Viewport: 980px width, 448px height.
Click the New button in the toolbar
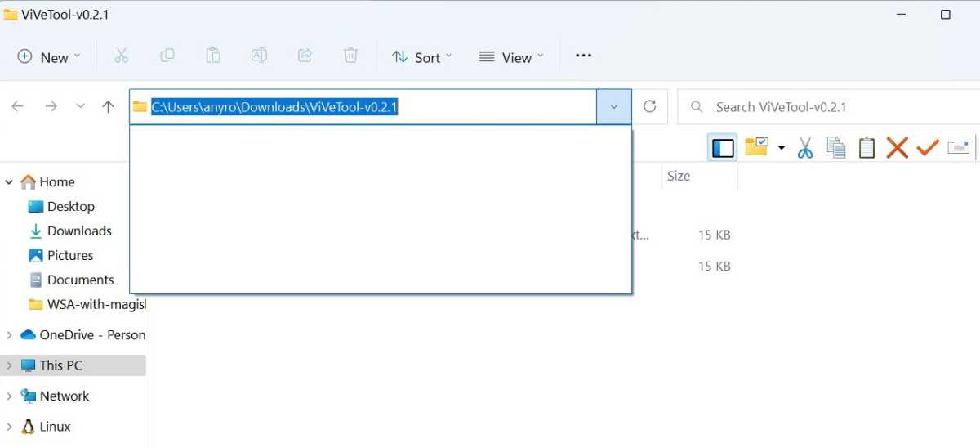point(49,56)
